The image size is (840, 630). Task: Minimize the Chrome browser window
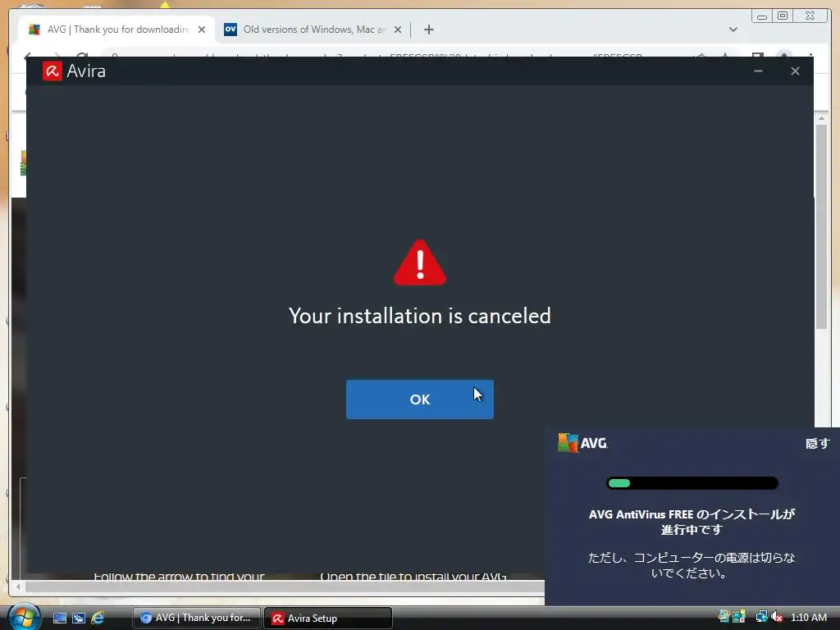(762, 16)
